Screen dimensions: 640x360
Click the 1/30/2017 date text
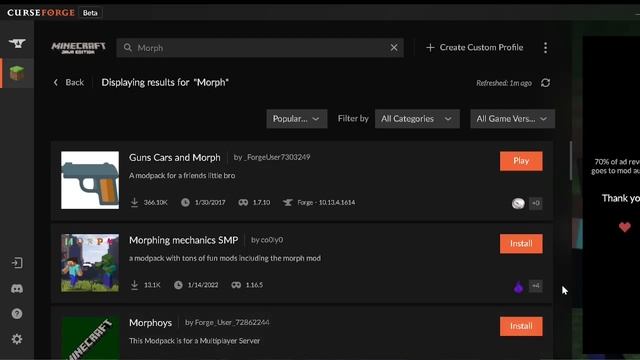coord(210,202)
